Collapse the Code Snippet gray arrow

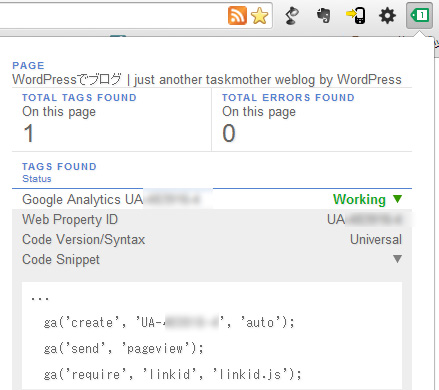pyautogui.click(x=397, y=259)
